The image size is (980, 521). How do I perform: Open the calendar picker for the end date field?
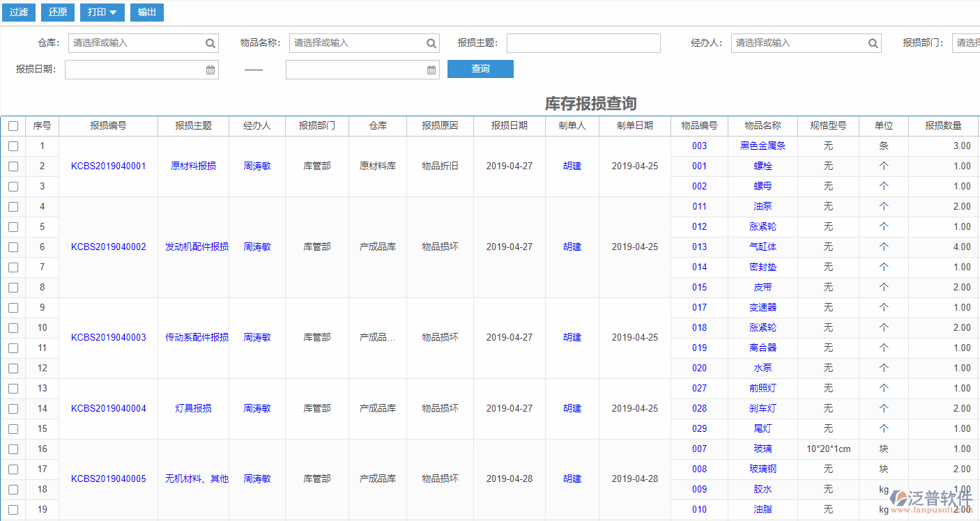(431, 69)
